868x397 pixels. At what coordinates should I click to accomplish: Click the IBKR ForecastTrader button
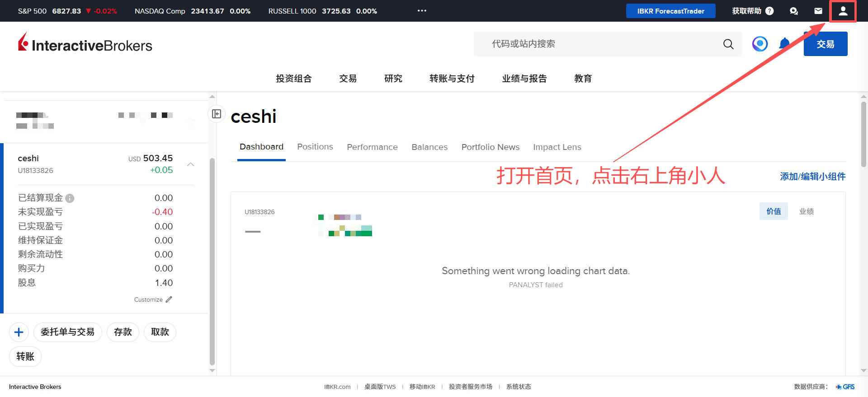pos(670,11)
